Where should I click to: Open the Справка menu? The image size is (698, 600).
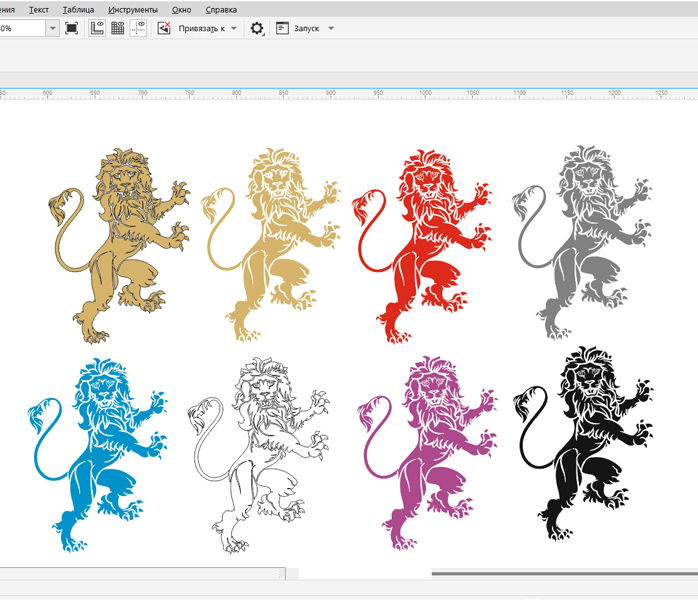(221, 9)
